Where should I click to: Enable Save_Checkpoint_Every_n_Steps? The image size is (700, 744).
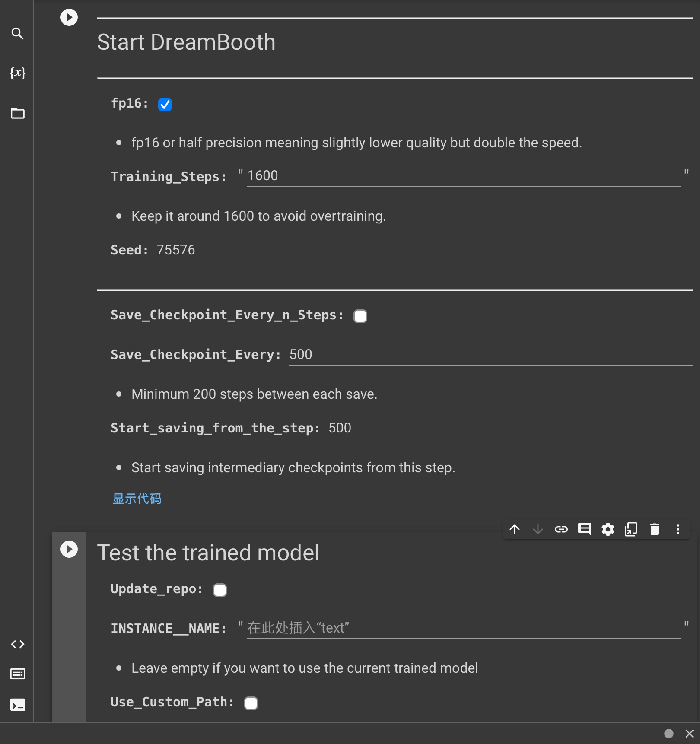tap(360, 316)
